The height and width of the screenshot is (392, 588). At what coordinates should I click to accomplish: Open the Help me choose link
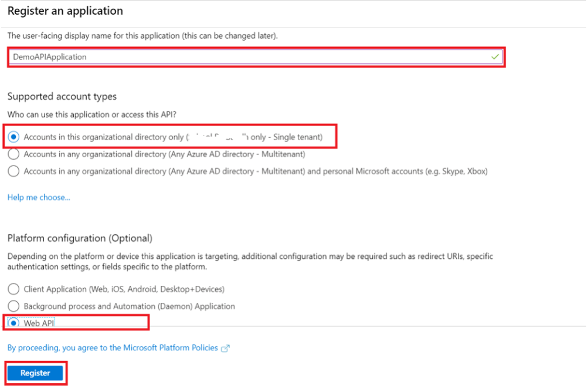point(39,198)
